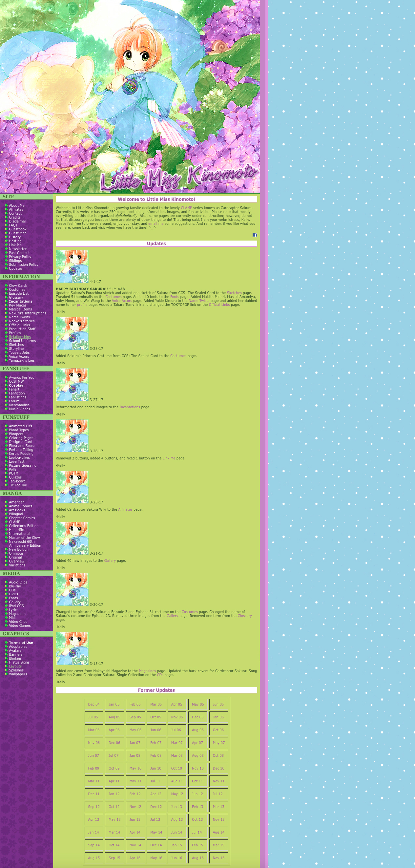Open the Link Me link in 3-26-17 update
The width and height of the screenshot is (415, 868).
[x=169, y=458]
